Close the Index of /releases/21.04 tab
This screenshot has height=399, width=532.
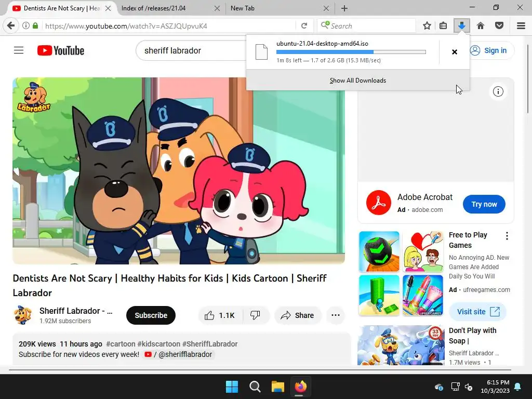[x=217, y=8]
